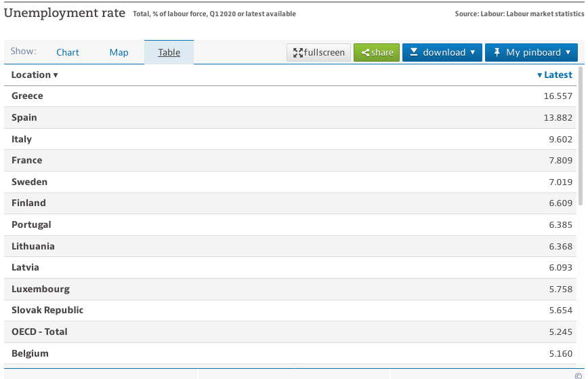Select the Portugal row label
The width and height of the screenshot is (588, 379).
tap(31, 225)
